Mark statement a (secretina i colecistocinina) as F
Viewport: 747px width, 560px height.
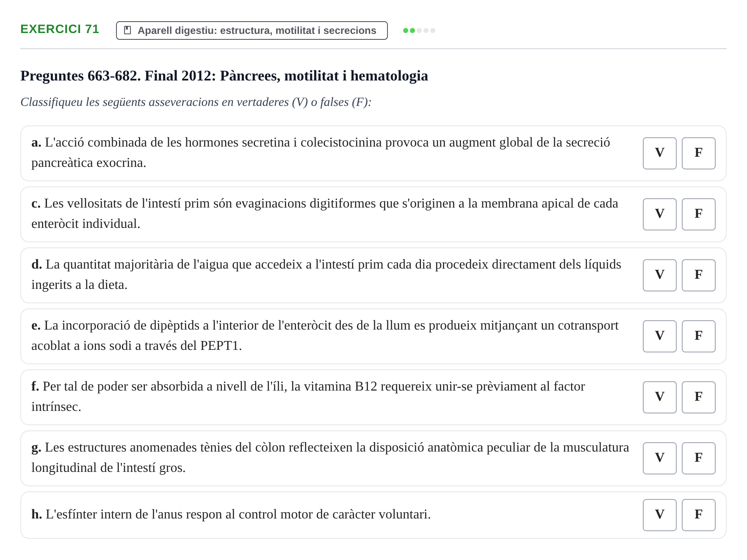698,153
